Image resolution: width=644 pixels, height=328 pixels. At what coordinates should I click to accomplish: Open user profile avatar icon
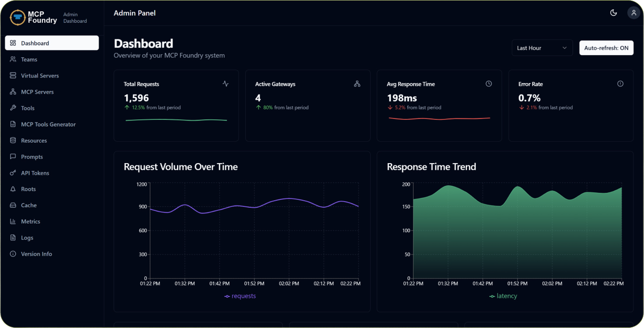click(633, 13)
